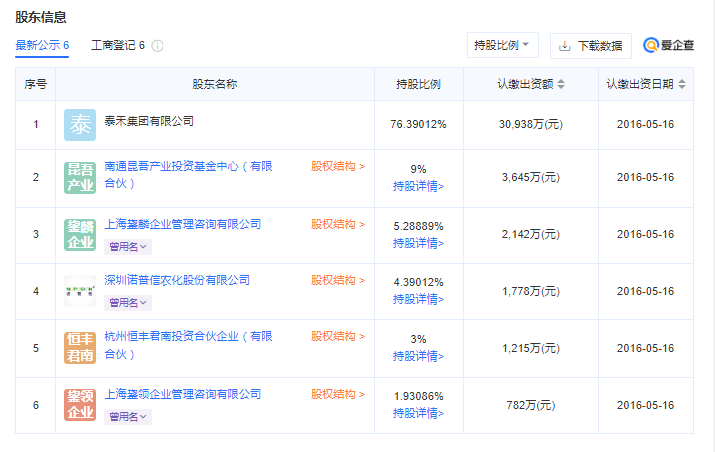Expand 曾用名 for 上海鋆领企业管理咨询有限公司

(x=128, y=416)
